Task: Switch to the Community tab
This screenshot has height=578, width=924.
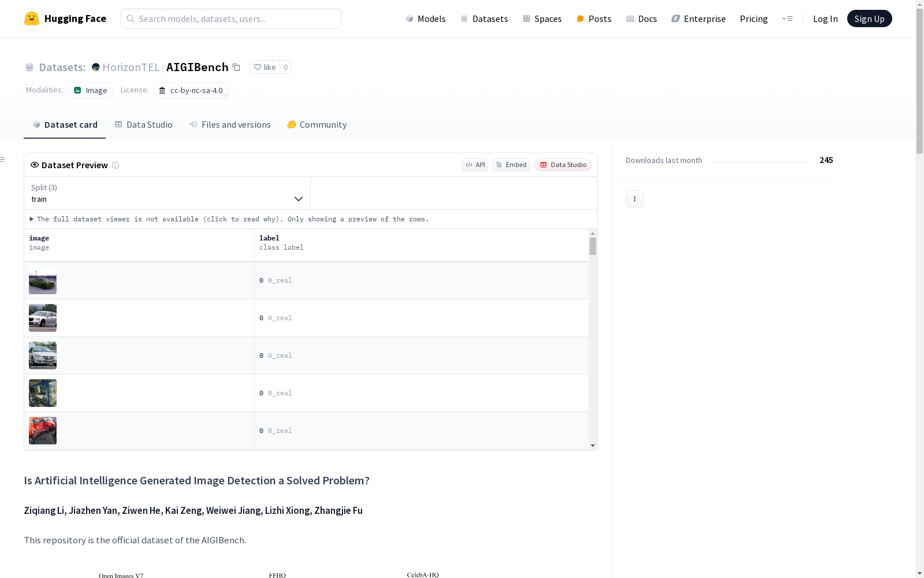Action: pos(317,125)
